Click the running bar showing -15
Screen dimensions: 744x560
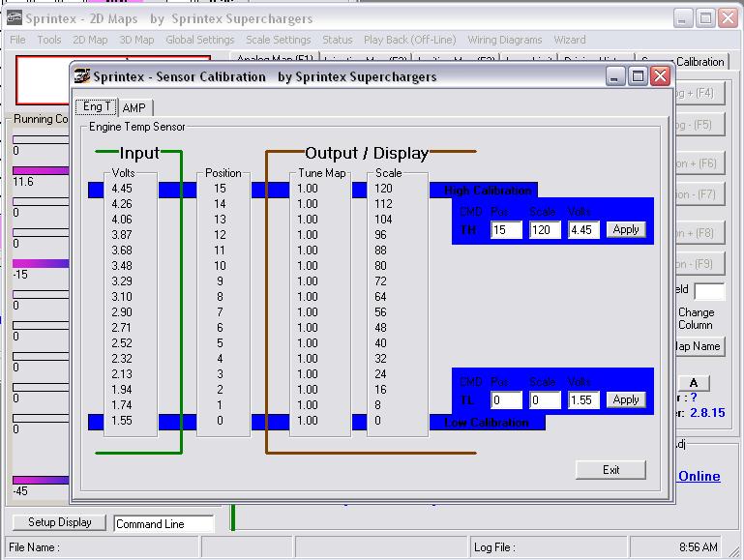(x=41, y=264)
